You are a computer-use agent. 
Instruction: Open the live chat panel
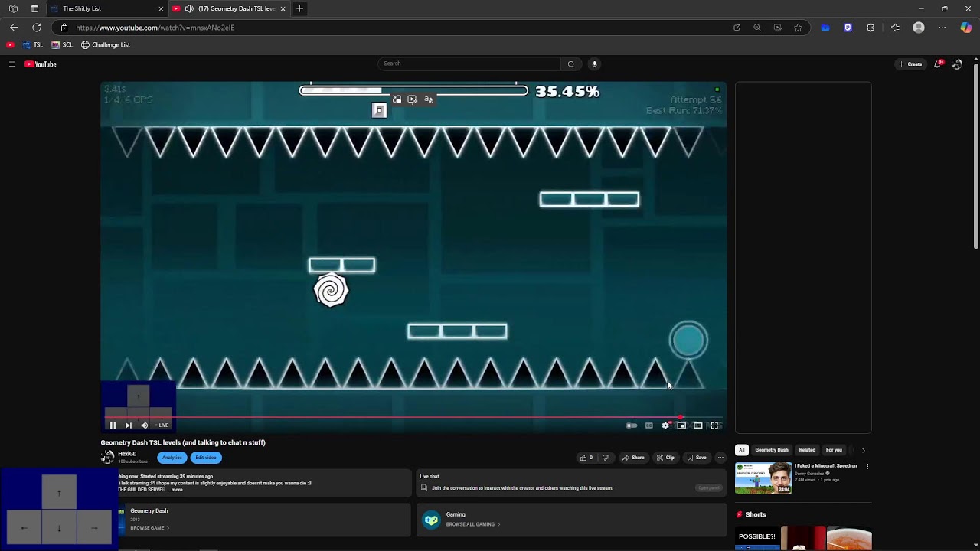[709, 487]
